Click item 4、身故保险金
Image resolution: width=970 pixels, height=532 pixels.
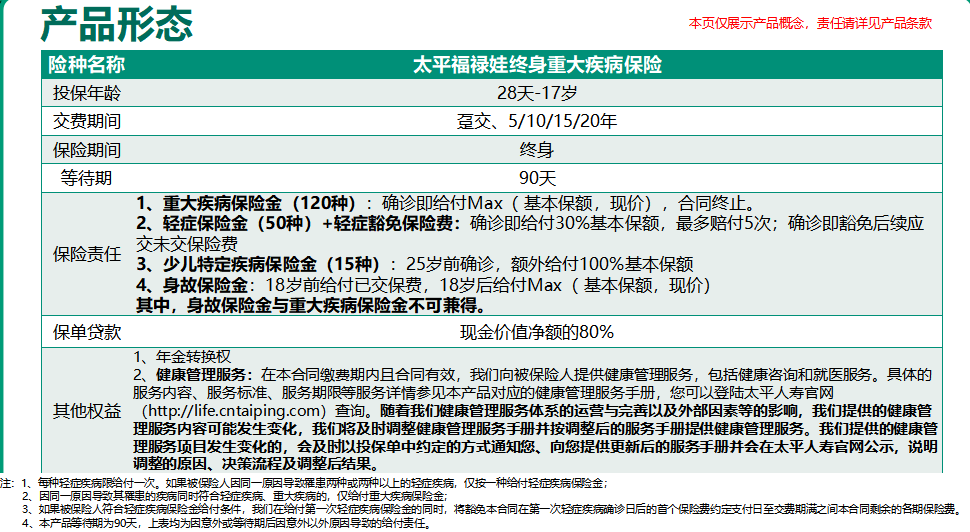click(x=192, y=285)
